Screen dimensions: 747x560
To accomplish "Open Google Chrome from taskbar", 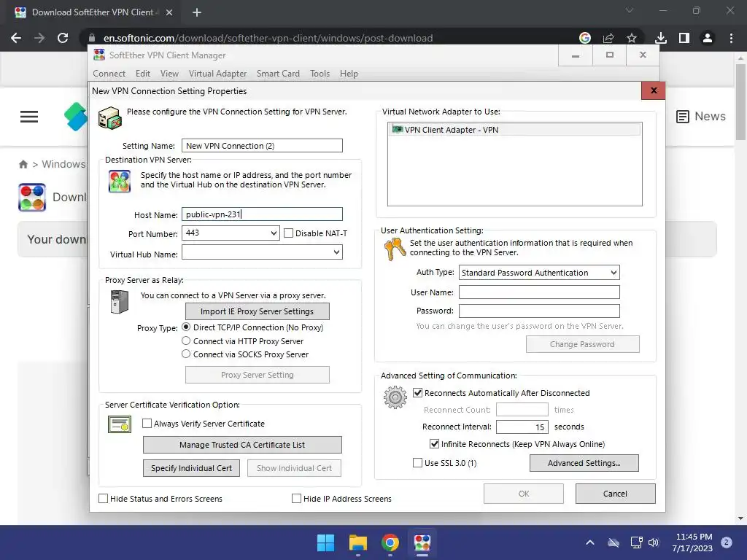I will click(390, 542).
